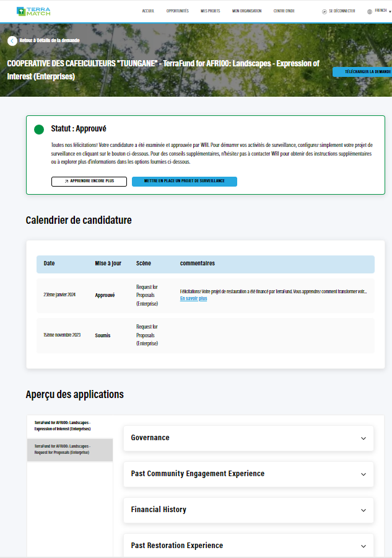The height and width of the screenshot is (558, 392).
Task: Click the TerraMatch logo
Action: click(33, 11)
